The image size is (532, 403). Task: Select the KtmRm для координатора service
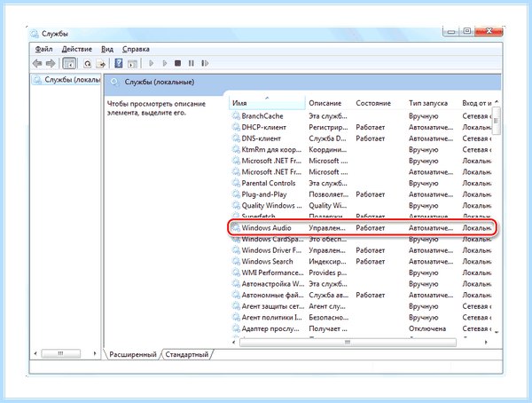click(362, 150)
